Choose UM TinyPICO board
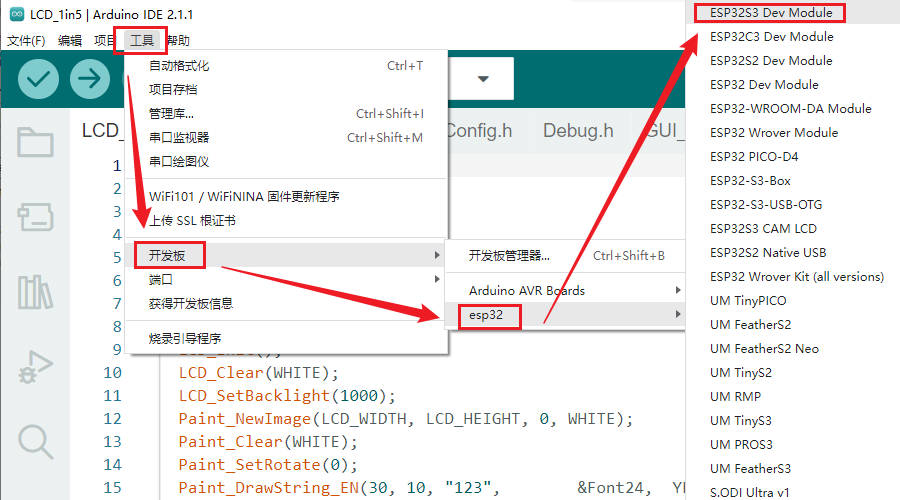Image resolution: width=900 pixels, height=500 pixels. pos(793,301)
